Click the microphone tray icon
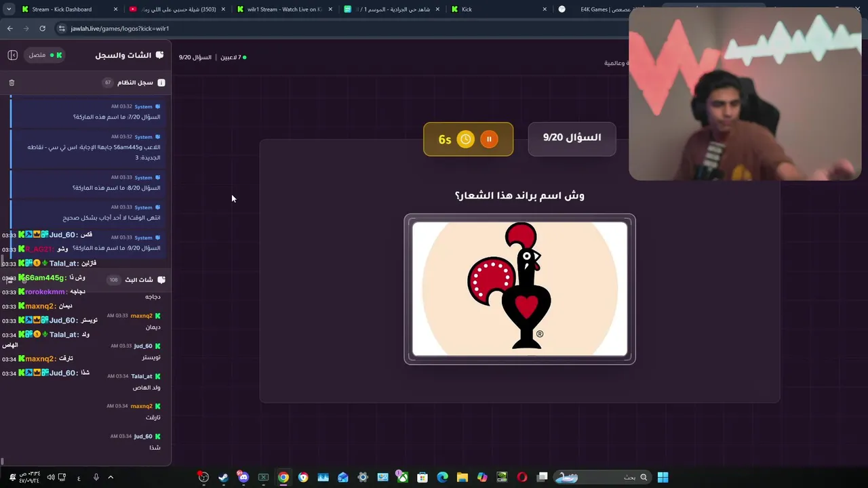 (x=96, y=477)
